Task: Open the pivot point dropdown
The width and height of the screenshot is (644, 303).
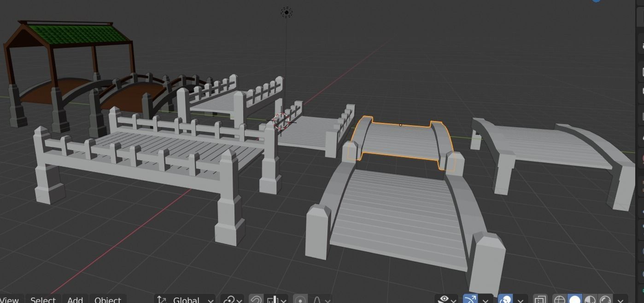Action: tap(233, 299)
